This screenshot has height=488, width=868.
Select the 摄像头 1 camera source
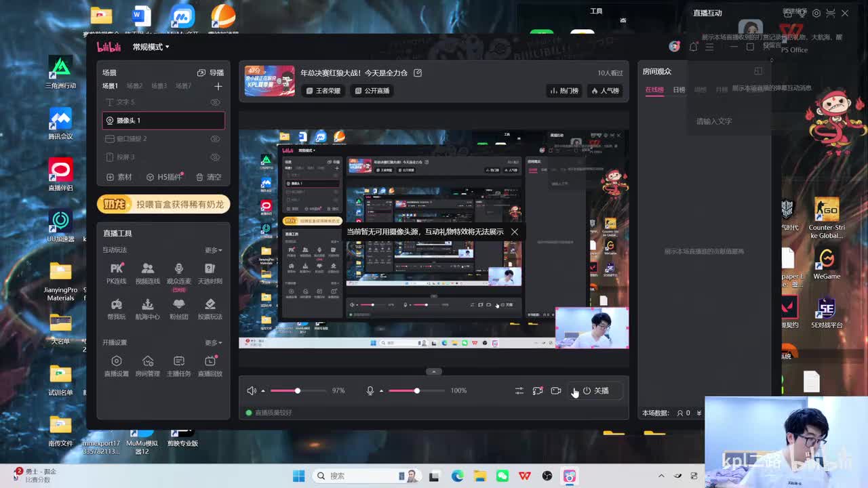[163, 121]
